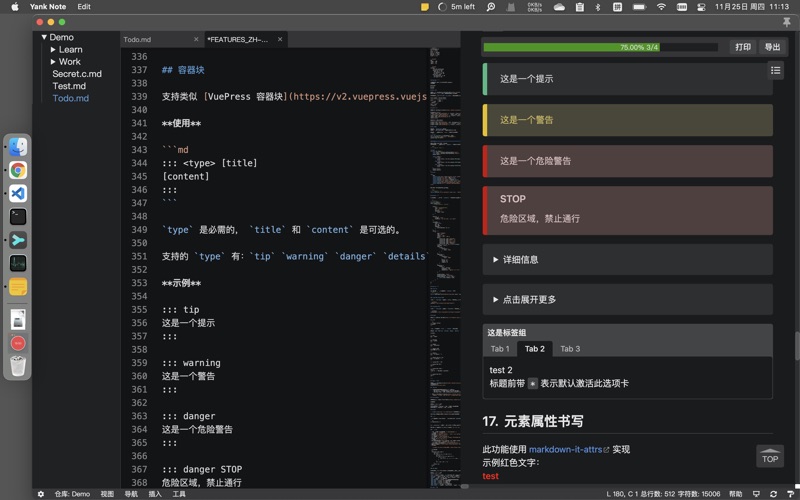Open the Terminal app in dock
This screenshot has height=500, width=800.
click(x=18, y=217)
